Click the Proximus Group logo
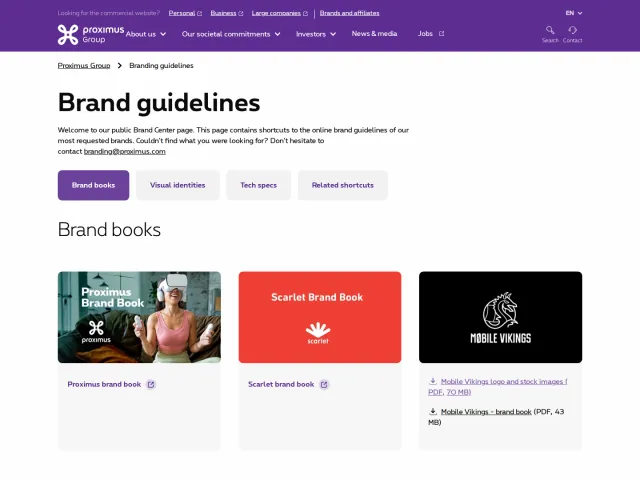 click(91, 34)
